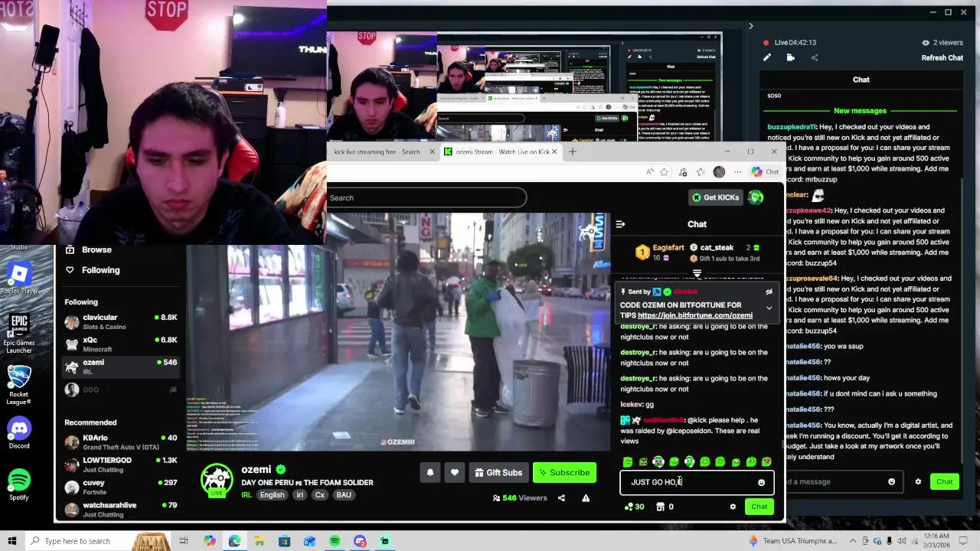Image resolution: width=980 pixels, height=551 pixels.
Task: Open Rocket League desktop shortcut
Action: pyautogui.click(x=19, y=385)
